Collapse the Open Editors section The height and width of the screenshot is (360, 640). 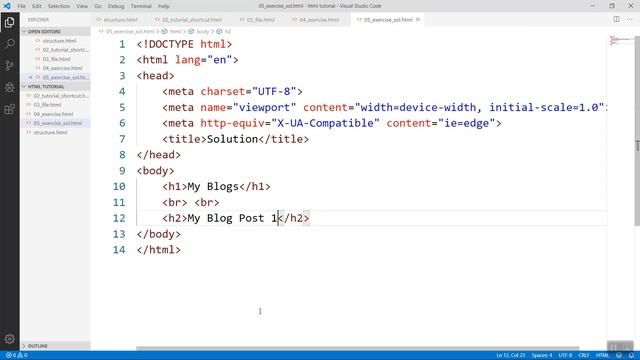pos(55,31)
